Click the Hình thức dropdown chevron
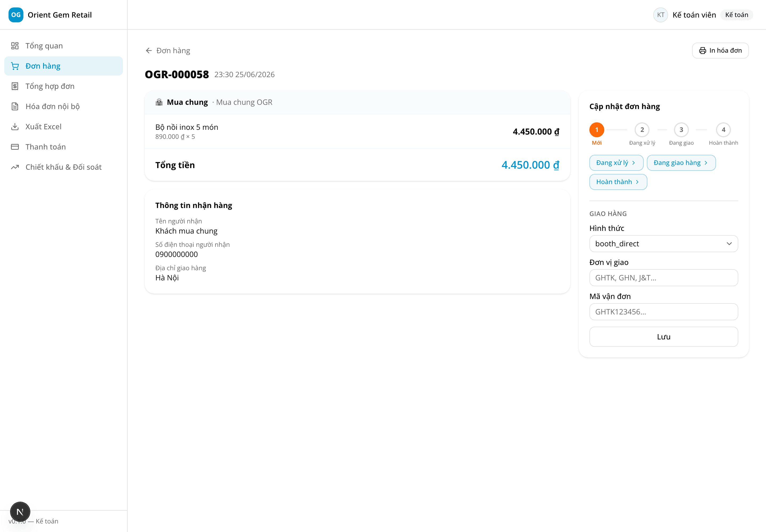This screenshot has height=532, width=766. pos(729,244)
